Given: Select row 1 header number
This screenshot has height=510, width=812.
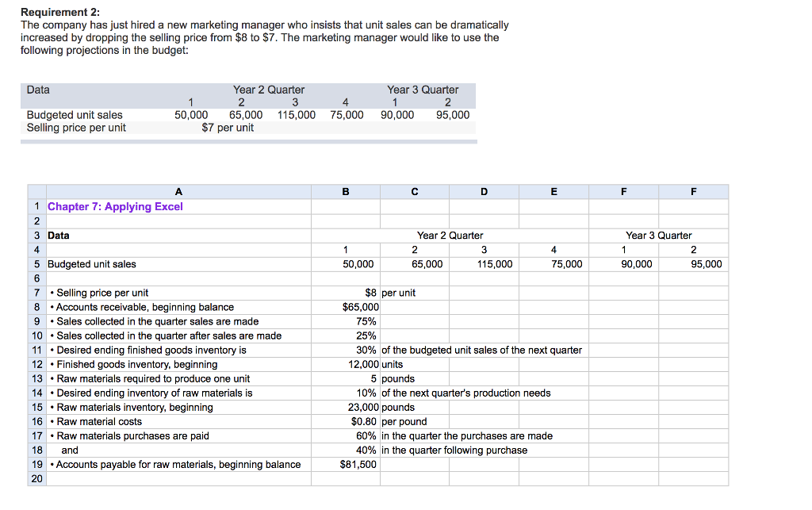Looking at the screenshot, I should [x=36, y=206].
